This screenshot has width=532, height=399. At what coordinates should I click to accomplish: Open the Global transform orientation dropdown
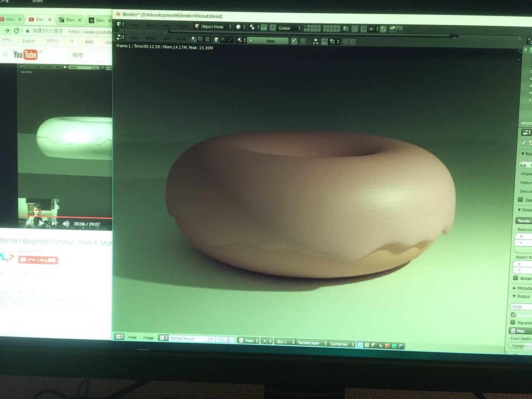(286, 28)
